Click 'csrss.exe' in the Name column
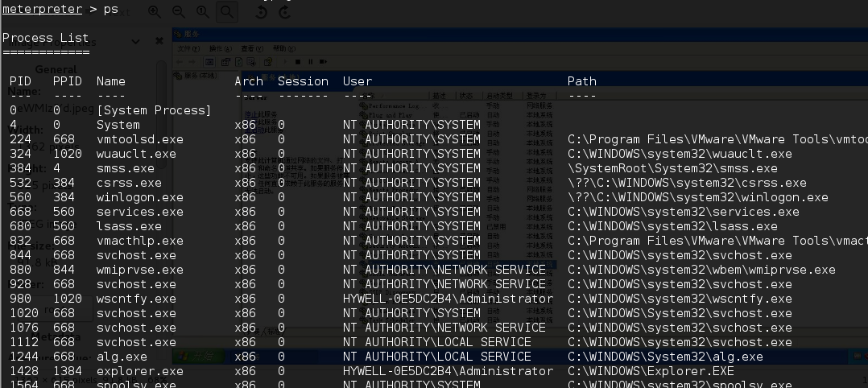The image size is (868, 388). coord(129,183)
